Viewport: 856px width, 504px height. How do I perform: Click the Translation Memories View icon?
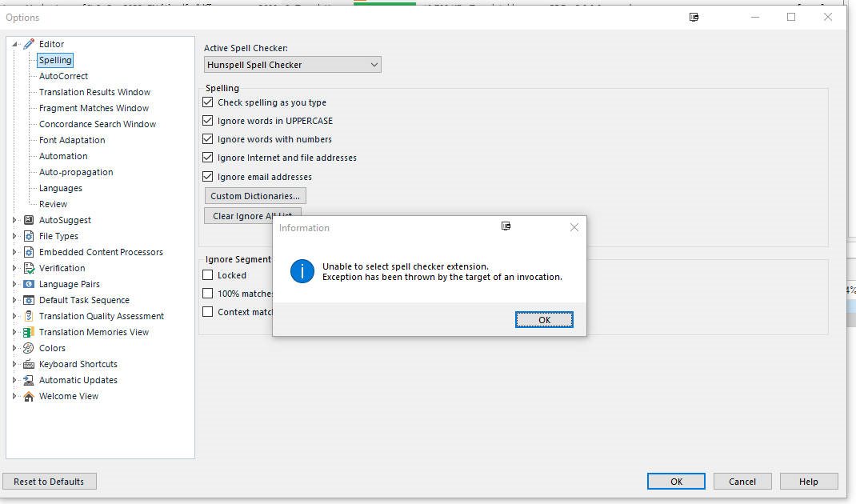click(29, 332)
